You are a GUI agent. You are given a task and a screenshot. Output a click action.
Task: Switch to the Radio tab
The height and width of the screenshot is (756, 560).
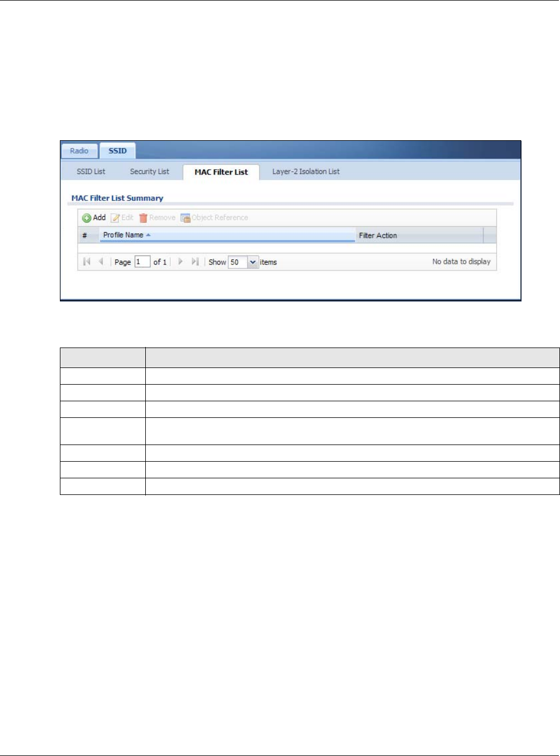tap(79, 151)
